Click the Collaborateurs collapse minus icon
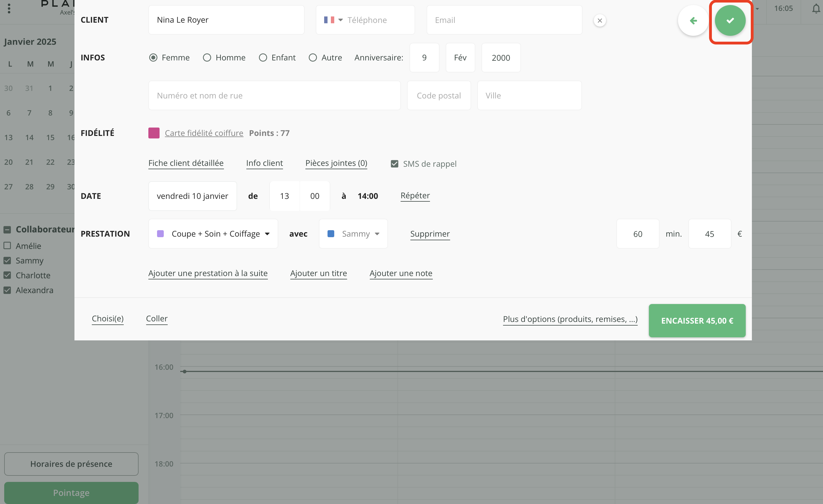Screen dimensions: 823x504 pos(7,229)
